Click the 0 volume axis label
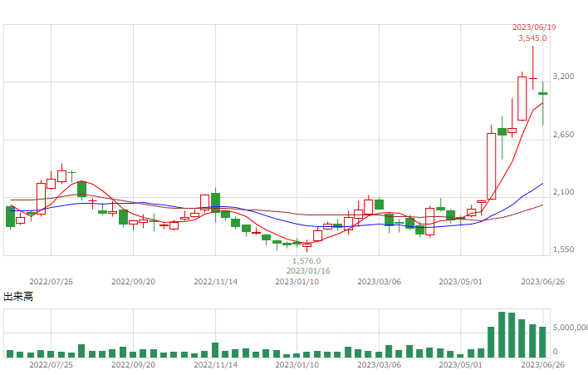 pyautogui.click(x=556, y=352)
